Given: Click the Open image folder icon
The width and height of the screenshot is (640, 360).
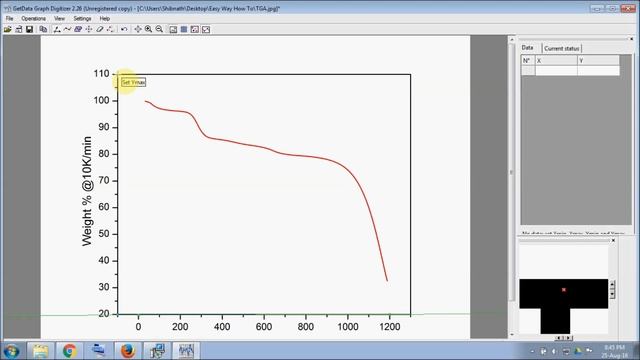Looking at the screenshot, I should pos(7,29).
